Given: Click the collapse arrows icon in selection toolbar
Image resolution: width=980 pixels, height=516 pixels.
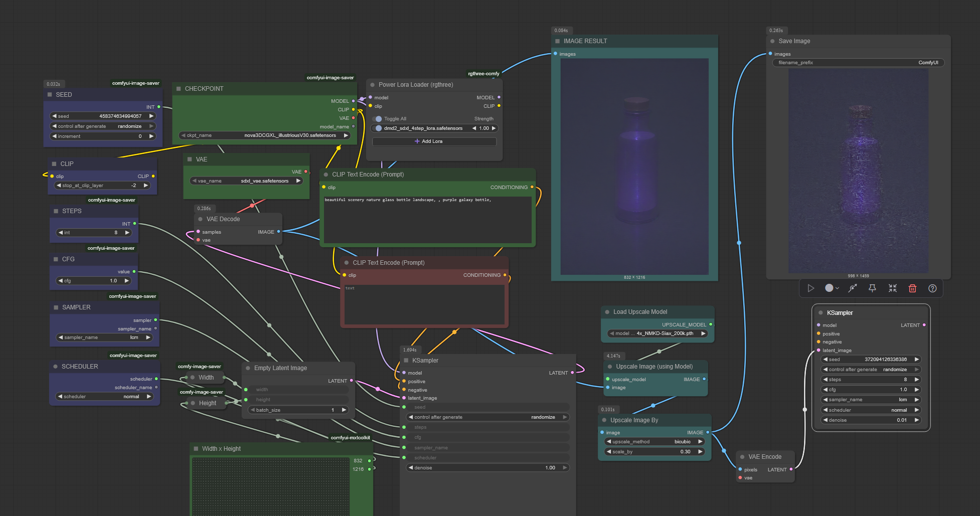Looking at the screenshot, I should coord(893,288).
